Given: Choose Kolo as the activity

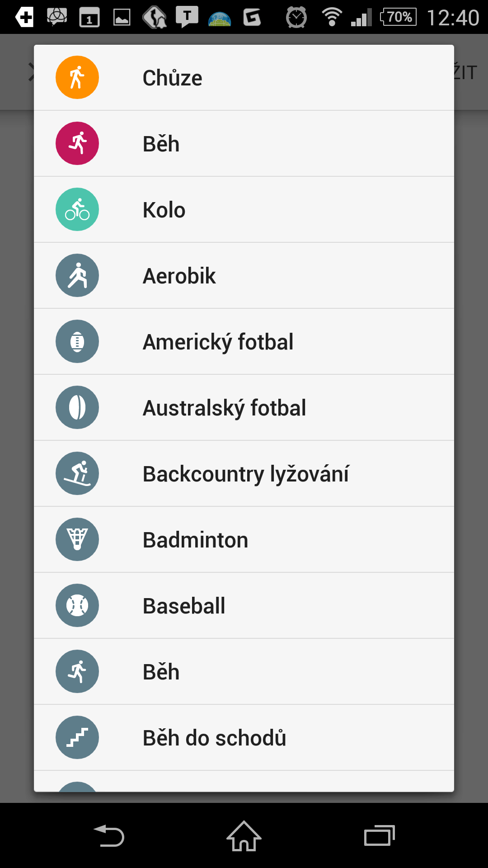Looking at the screenshot, I should point(164,210).
